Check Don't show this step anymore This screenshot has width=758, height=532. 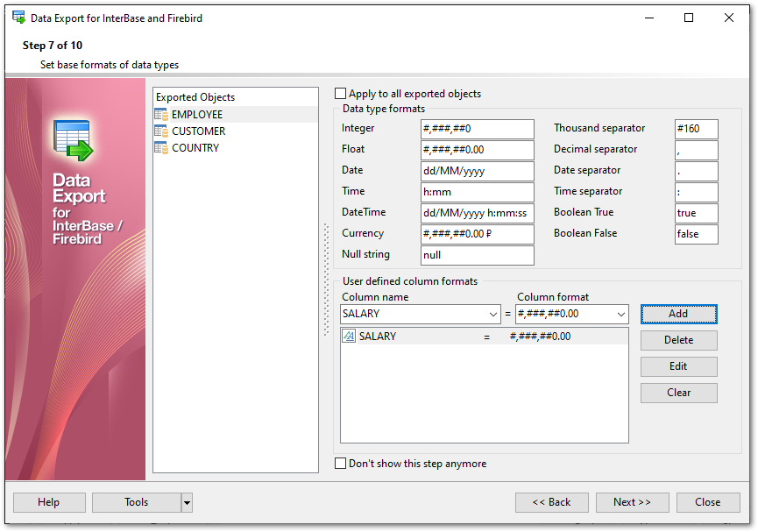pos(341,464)
